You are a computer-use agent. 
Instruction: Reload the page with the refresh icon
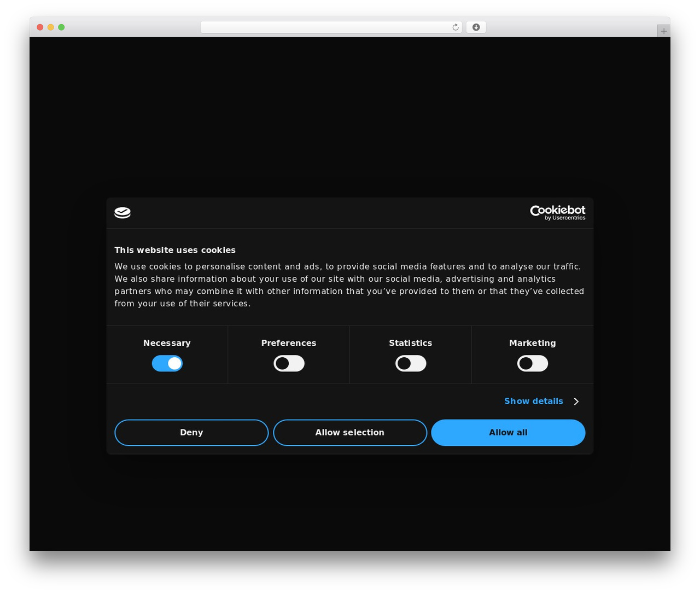point(456,27)
